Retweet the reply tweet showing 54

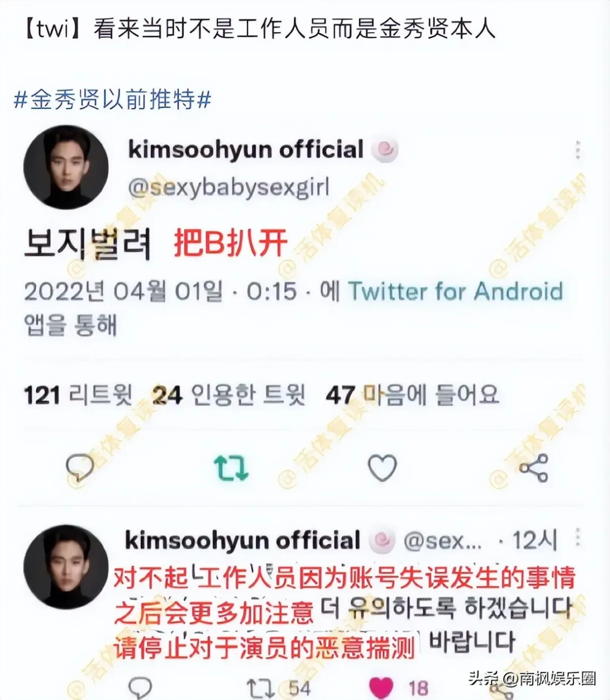point(260,689)
